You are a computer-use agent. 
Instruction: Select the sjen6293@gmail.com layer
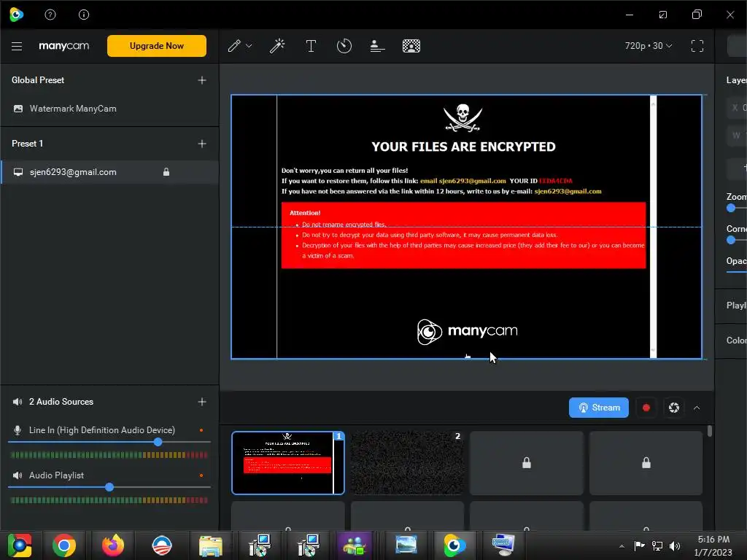point(109,172)
